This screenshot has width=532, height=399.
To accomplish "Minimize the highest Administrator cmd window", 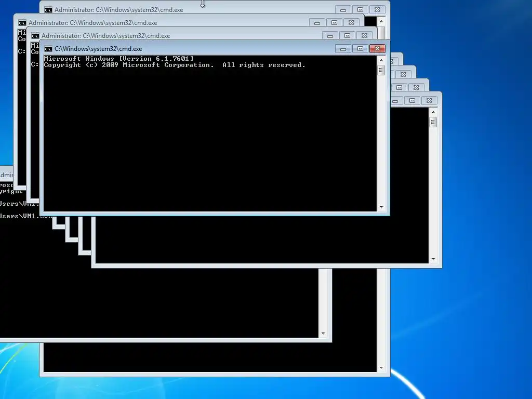I will pos(343,10).
